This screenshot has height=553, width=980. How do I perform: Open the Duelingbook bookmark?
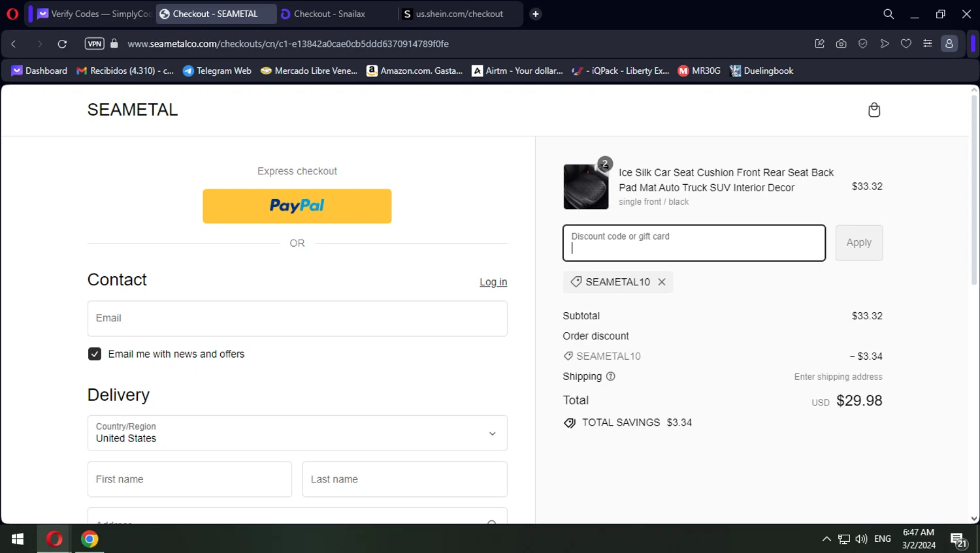tap(762, 71)
